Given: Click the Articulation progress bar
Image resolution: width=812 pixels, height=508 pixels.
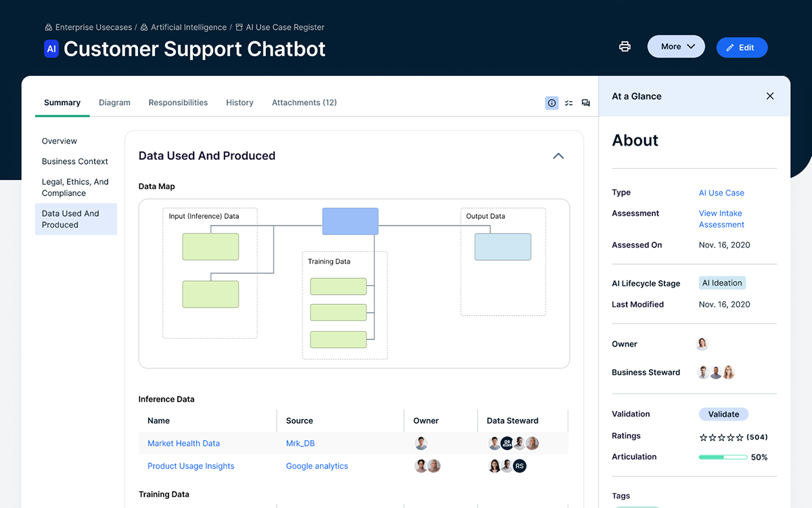Looking at the screenshot, I should tap(723, 457).
